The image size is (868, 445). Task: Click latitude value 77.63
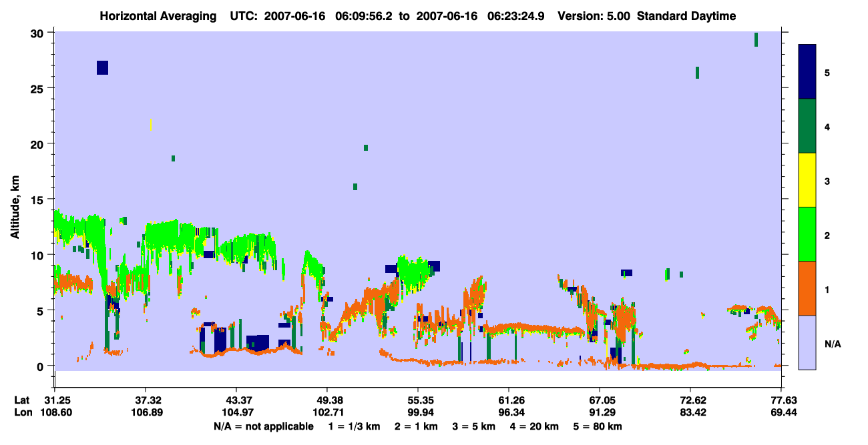782,400
